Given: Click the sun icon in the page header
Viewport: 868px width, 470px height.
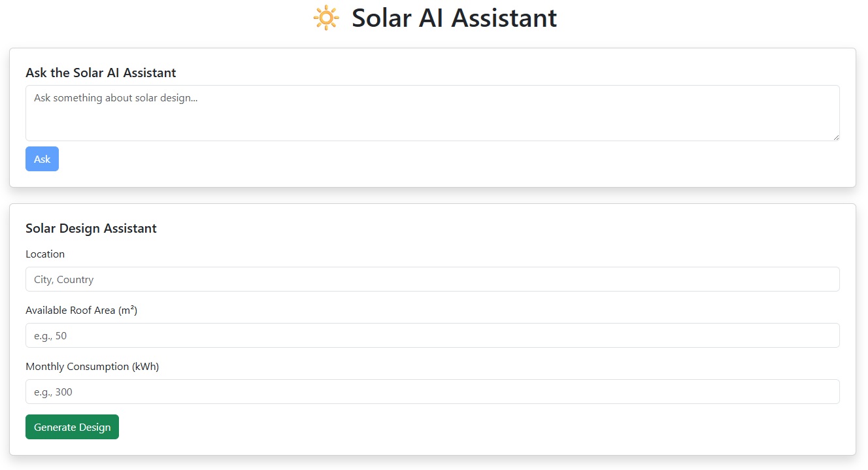Looking at the screenshot, I should (x=326, y=18).
